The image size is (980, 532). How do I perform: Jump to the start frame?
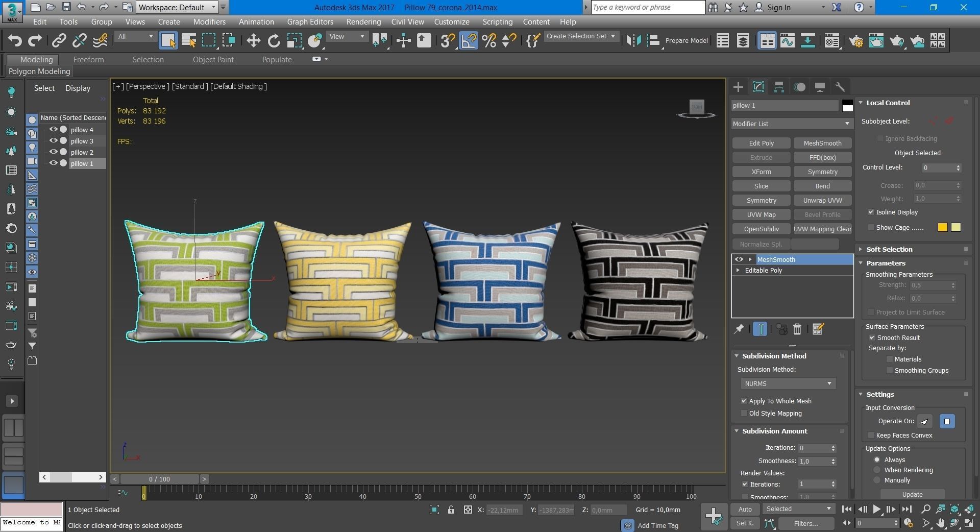(x=847, y=509)
